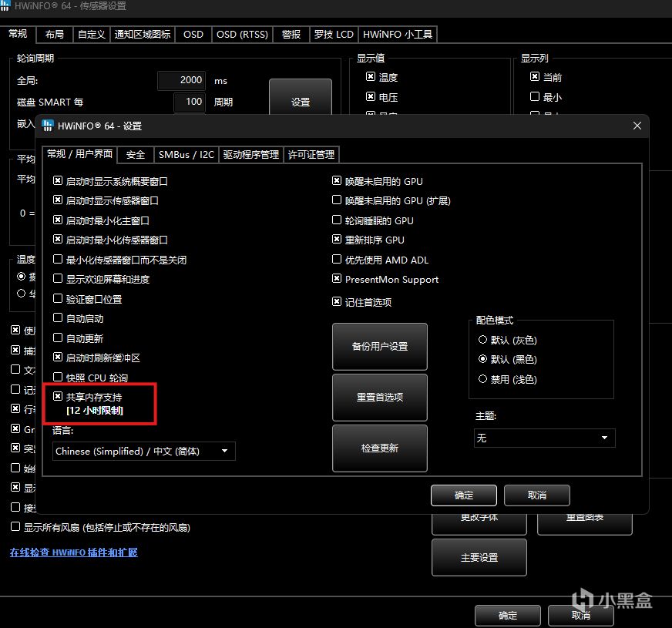
Task: Toggle 共享内存支持 checkbox
Action: (x=58, y=397)
